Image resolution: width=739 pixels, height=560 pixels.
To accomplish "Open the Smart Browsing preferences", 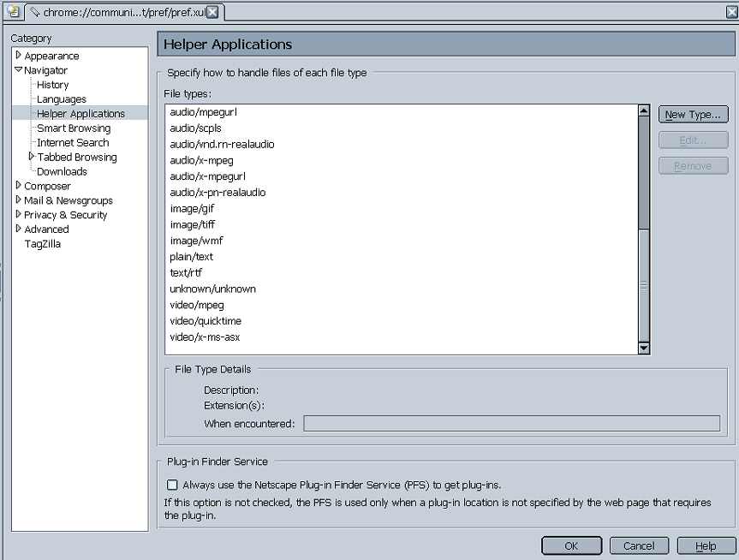I will (73, 128).
